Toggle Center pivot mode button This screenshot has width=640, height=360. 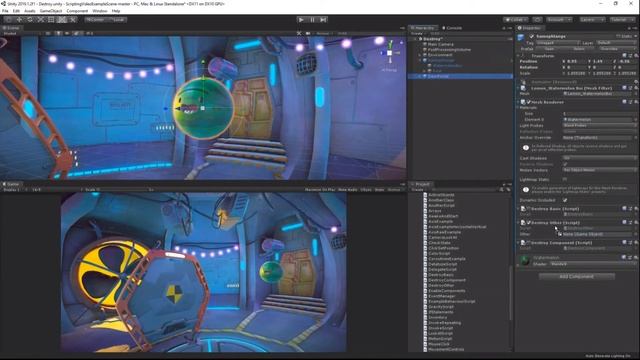coord(95,20)
